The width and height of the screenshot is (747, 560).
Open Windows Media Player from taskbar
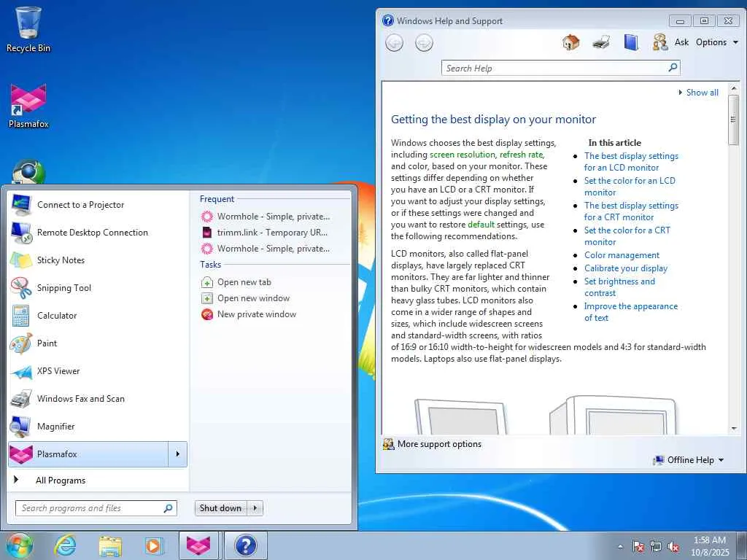tap(153, 545)
